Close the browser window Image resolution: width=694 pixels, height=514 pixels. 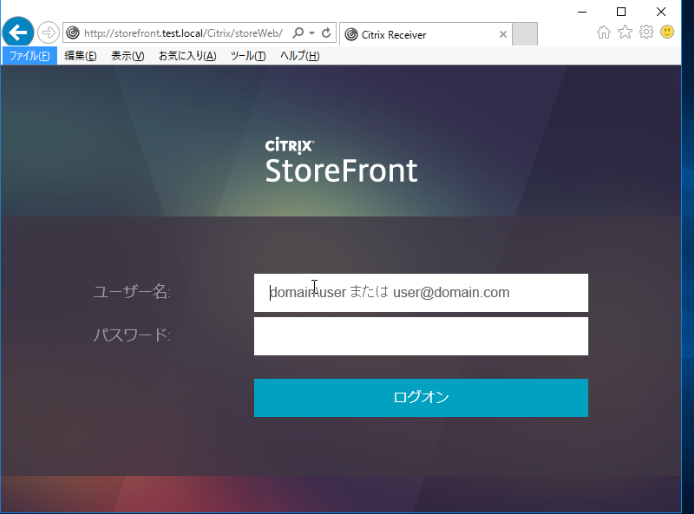(661, 12)
